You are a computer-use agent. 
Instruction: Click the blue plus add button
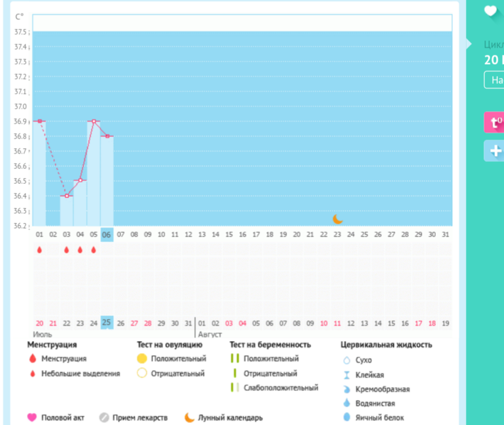click(x=494, y=151)
